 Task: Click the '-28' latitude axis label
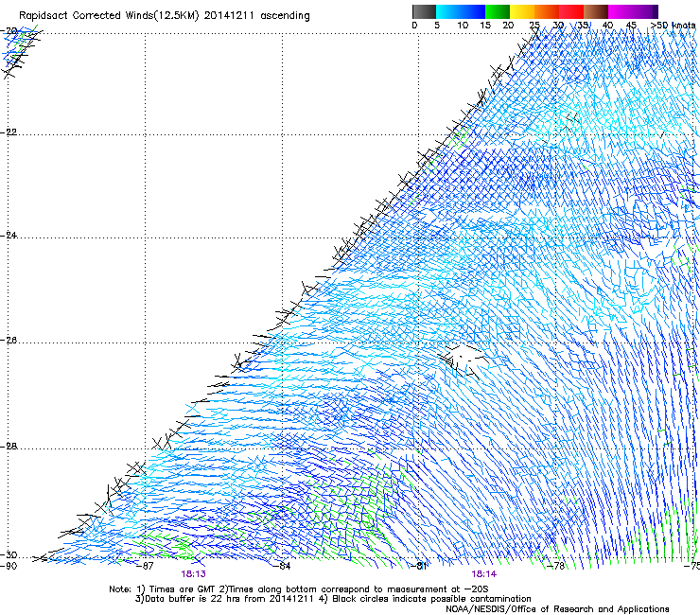(x=9, y=447)
